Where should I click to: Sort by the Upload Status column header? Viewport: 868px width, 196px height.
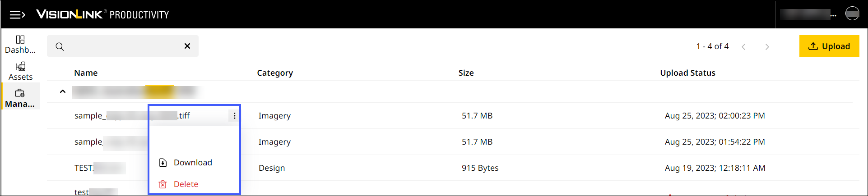pyautogui.click(x=687, y=73)
